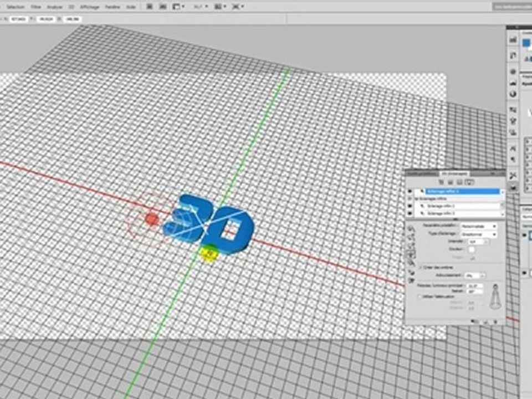Click the bottom icon in the 3D panel side strip
This screenshot has width=532, height=399.
pyautogui.click(x=411, y=280)
